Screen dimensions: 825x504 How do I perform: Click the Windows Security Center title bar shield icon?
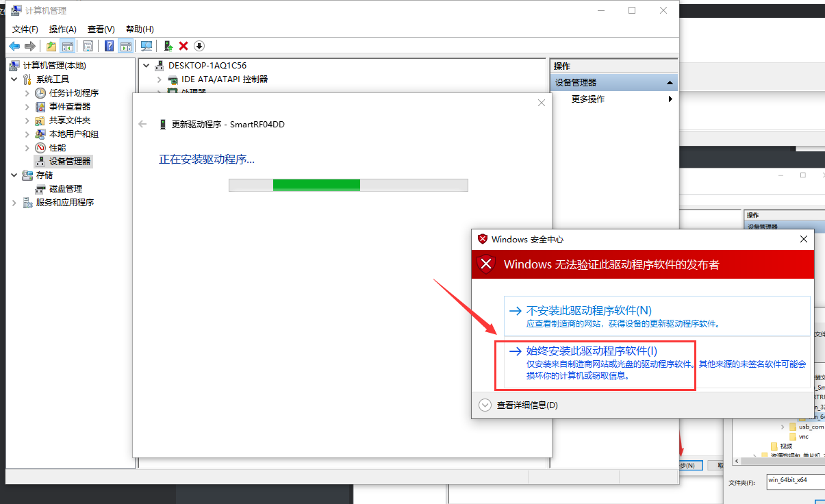483,239
